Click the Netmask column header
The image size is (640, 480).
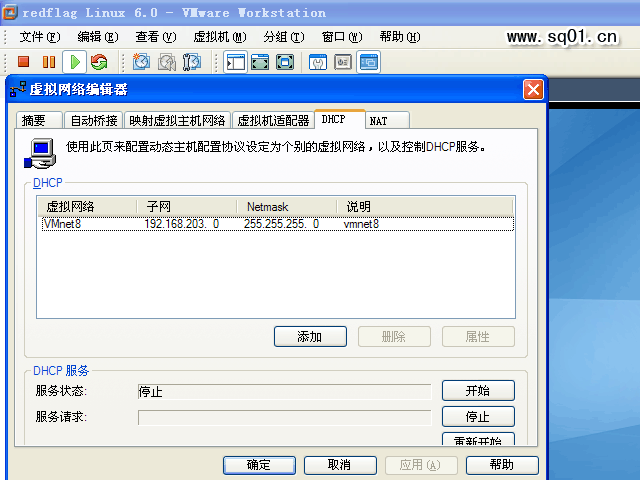[287, 207]
